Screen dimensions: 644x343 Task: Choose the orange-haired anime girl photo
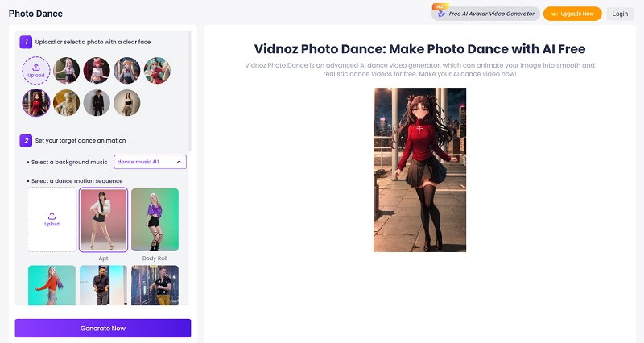point(127,71)
